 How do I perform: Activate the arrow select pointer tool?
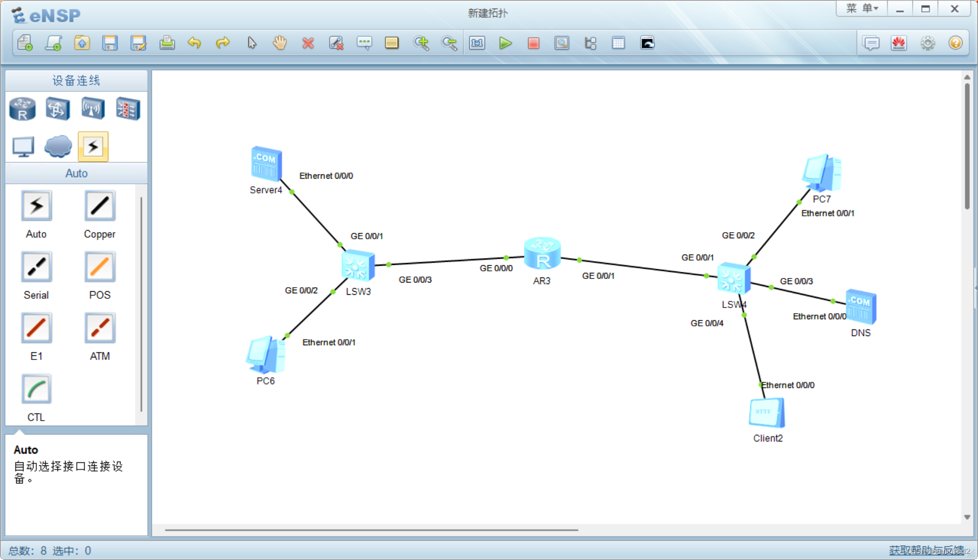(x=252, y=43)
